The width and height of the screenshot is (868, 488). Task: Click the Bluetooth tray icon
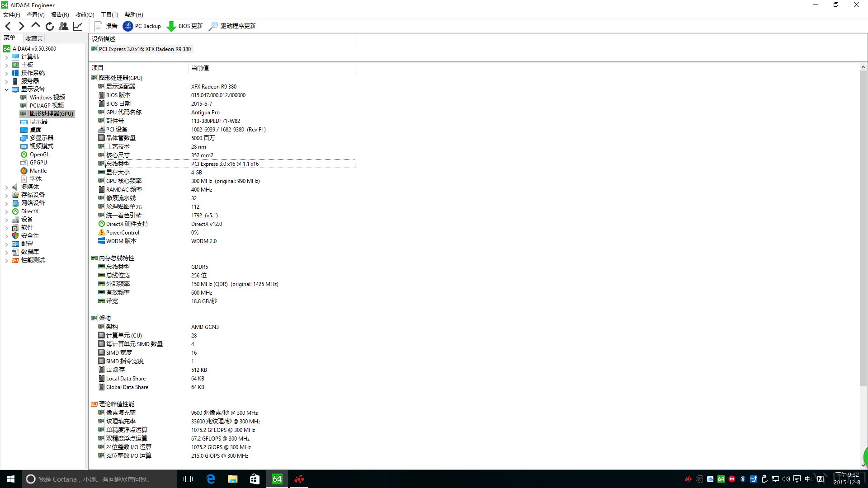pos(742,479)
